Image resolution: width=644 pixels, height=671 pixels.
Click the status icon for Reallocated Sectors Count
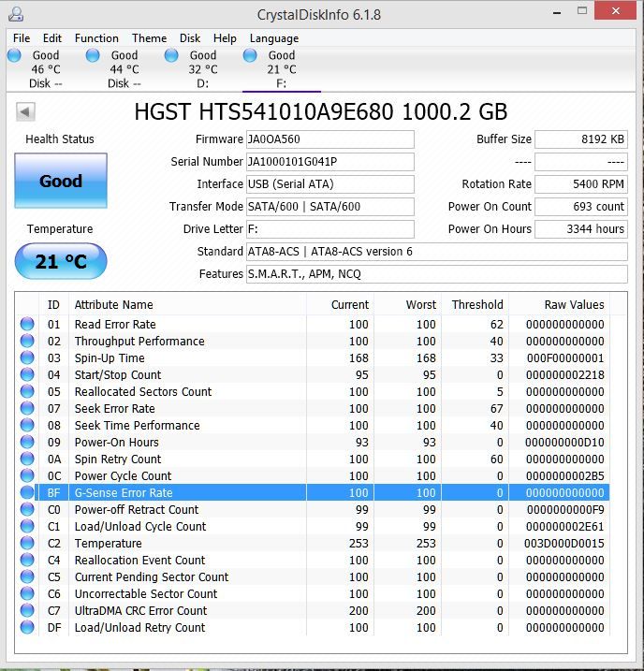point(27,391)
